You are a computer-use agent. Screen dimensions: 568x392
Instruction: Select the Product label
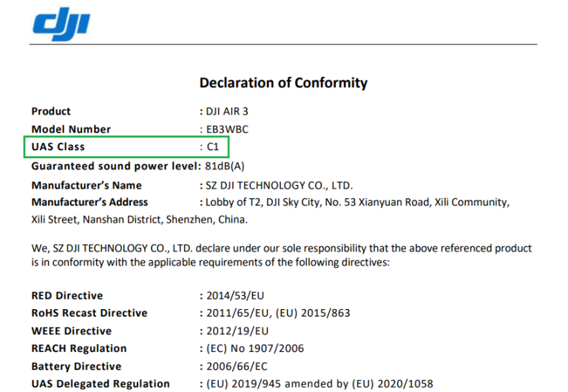pyautogui.click(x=51, y=112)
